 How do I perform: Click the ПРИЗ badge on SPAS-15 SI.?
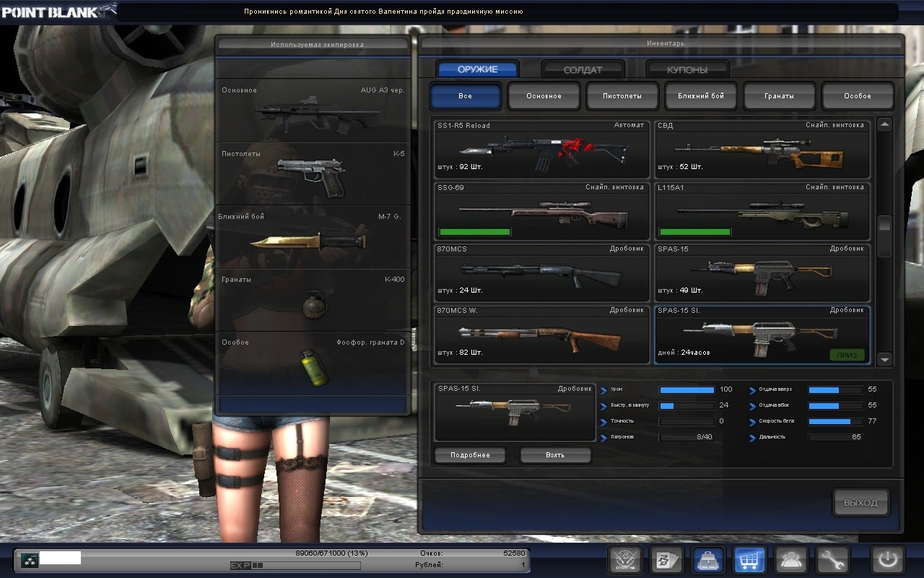pos(847,355)
